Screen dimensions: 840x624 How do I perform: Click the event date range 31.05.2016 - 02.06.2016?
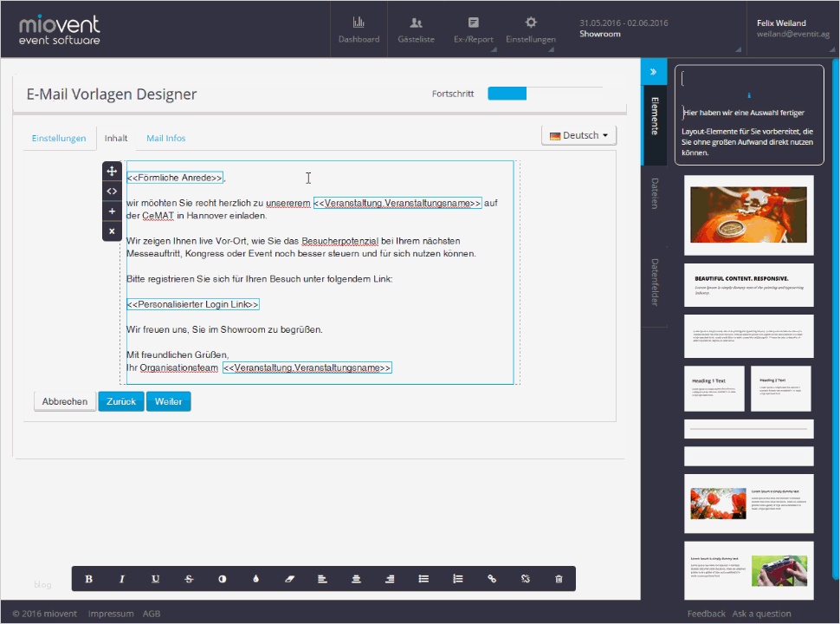click(x=624, y=23)
